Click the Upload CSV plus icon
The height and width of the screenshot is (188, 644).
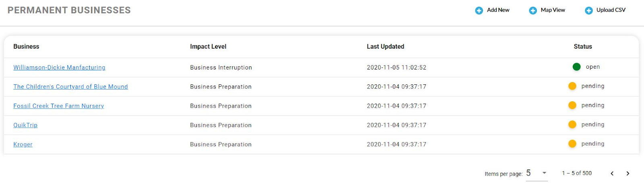tap(589, 10)
